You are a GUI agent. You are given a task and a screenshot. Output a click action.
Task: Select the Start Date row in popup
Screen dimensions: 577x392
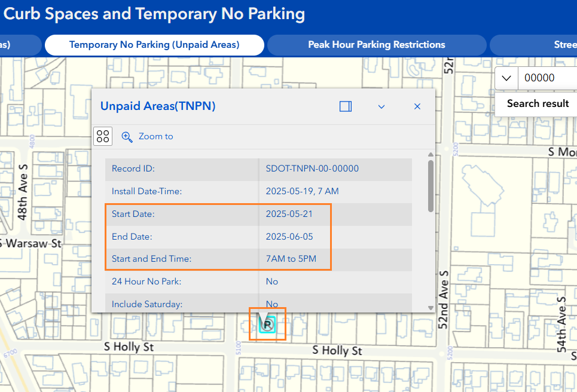point(258,214)
